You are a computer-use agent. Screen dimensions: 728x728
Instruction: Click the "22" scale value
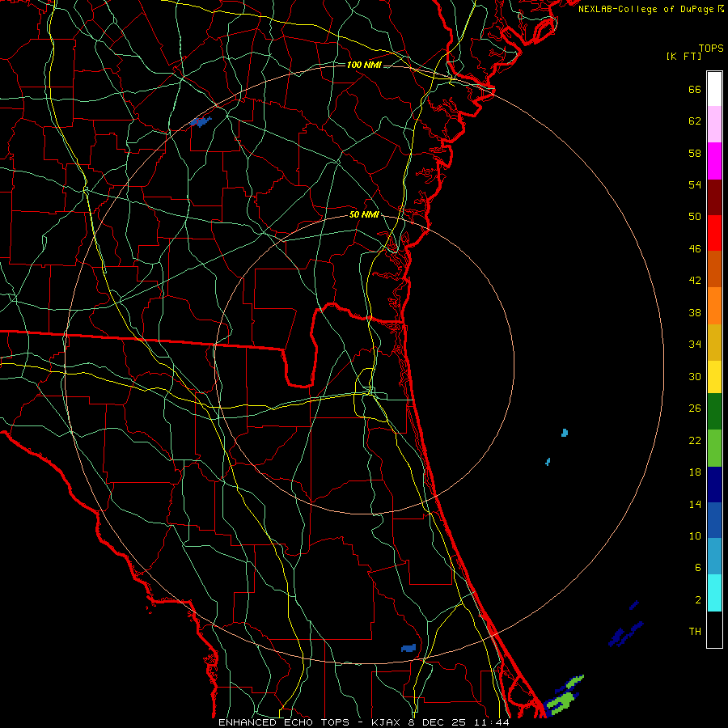pyautogui.click(x=695, y=440)
